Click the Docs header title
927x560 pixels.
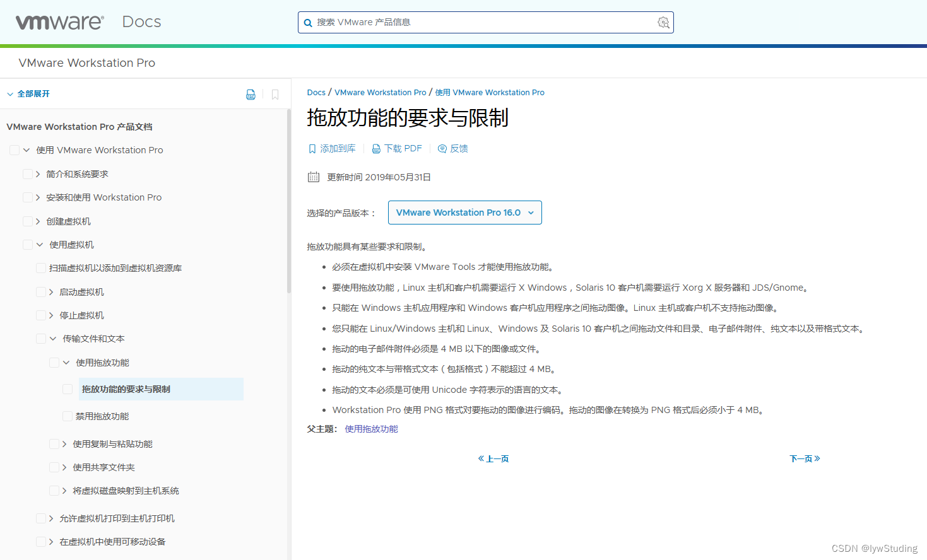click(x=141, y=22)
